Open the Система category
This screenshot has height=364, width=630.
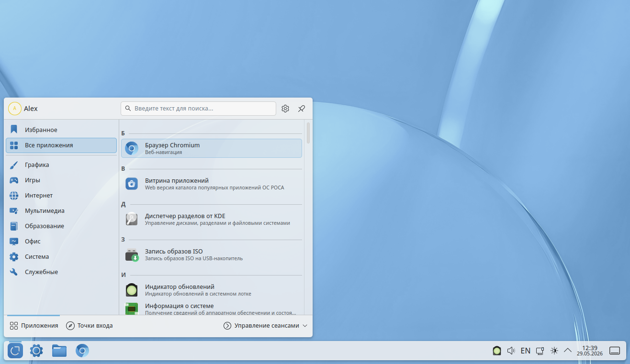[61, 257]
